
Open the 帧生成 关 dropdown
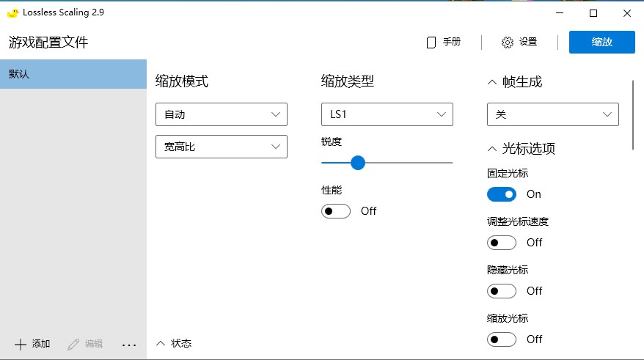pos(553,114)
